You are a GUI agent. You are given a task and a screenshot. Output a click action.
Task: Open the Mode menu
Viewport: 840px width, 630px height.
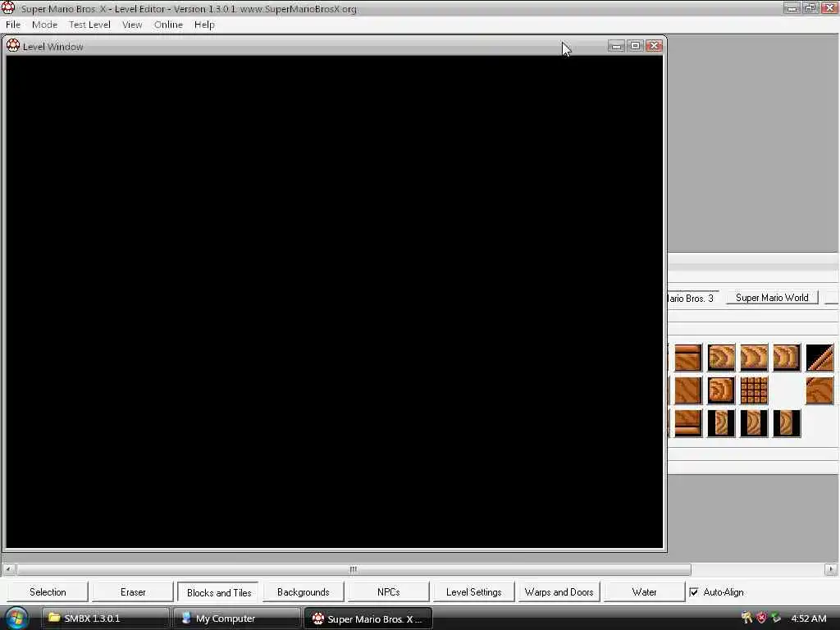[44, 25]
